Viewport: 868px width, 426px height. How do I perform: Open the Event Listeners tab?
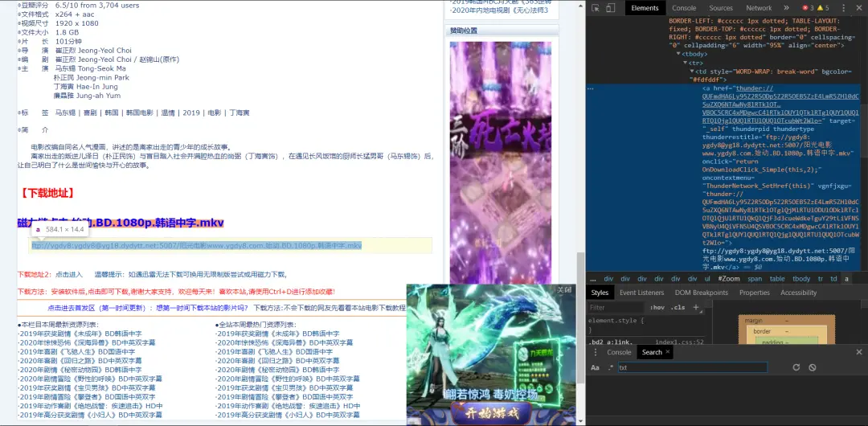(641, 293)
